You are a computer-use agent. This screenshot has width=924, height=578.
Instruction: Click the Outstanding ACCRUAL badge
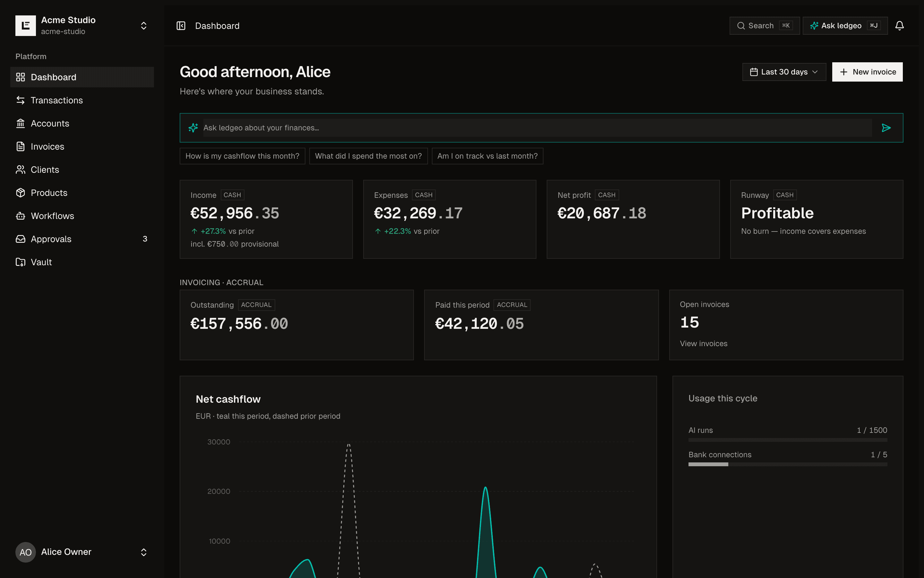[256, 305]
